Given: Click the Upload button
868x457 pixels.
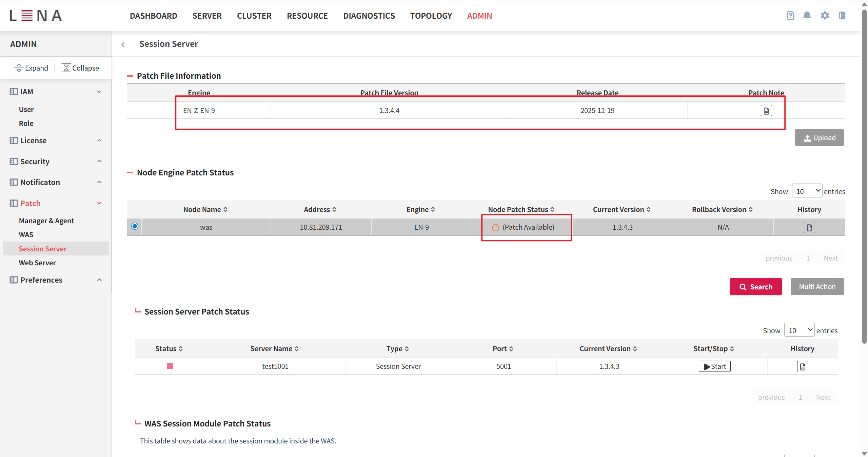Looking at the screenshot, I should (819, 138).
